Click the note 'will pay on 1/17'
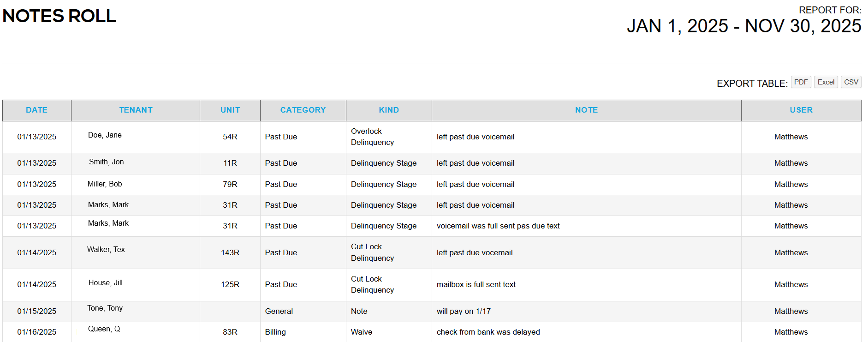The image size is (868, 342). point(464,312)
